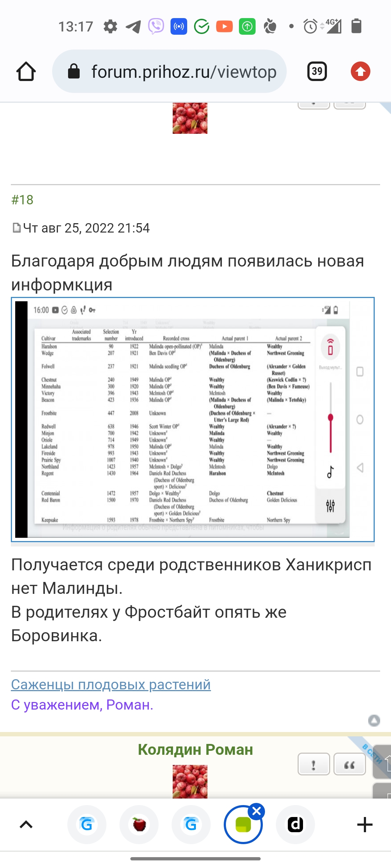Image resolution: width=391 pixels, height=868 pixels.
Task: Add a new tab with plus button
Action: (365, 825)
